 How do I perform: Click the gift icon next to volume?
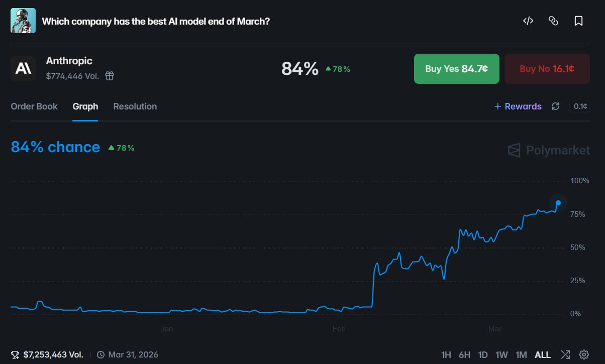[109, 76]
